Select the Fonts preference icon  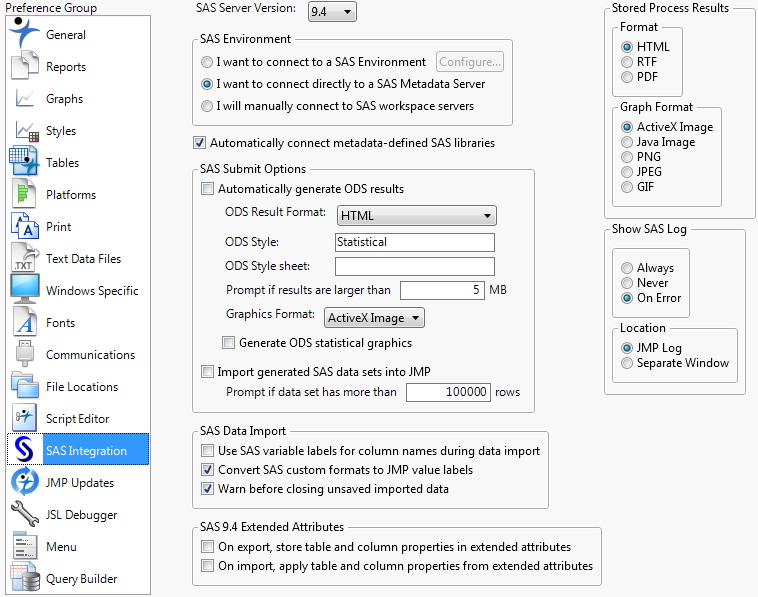click(x=24, y=321)
